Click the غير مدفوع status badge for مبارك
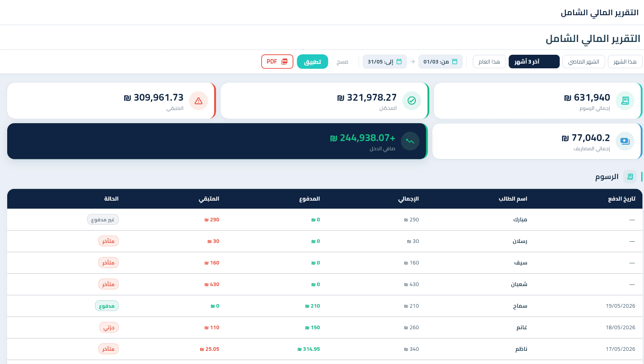Viewport: 644px width, 364px height. (103, 219)
